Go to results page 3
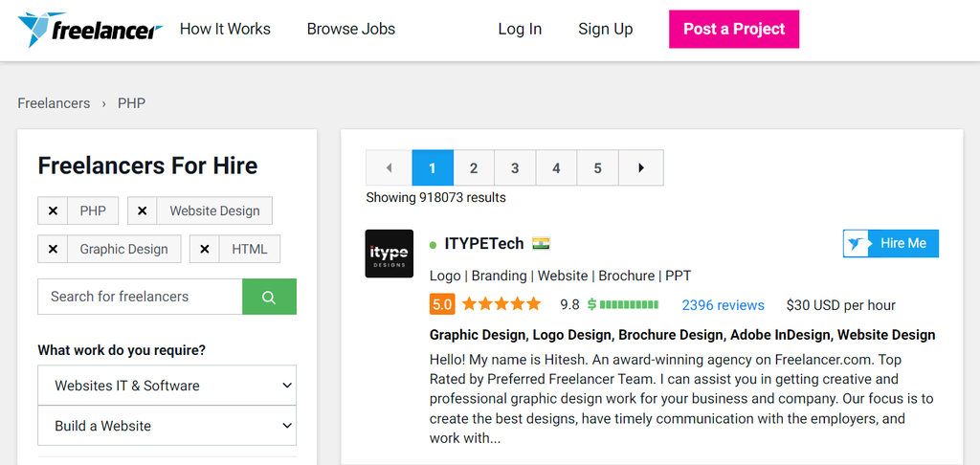Viewport: 980px width, 465px height. (x=515, y=168)
